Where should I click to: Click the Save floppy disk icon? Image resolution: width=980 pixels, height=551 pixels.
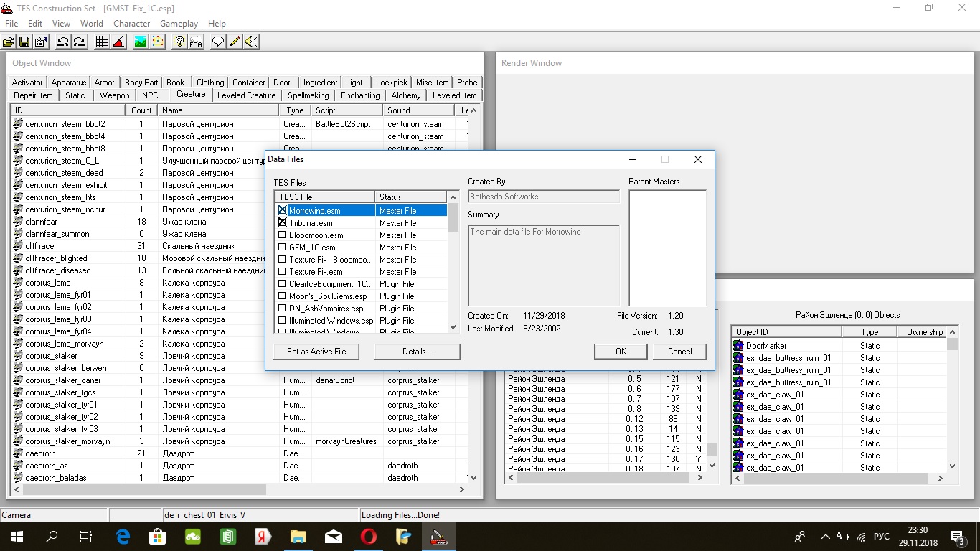click(24, 42)
